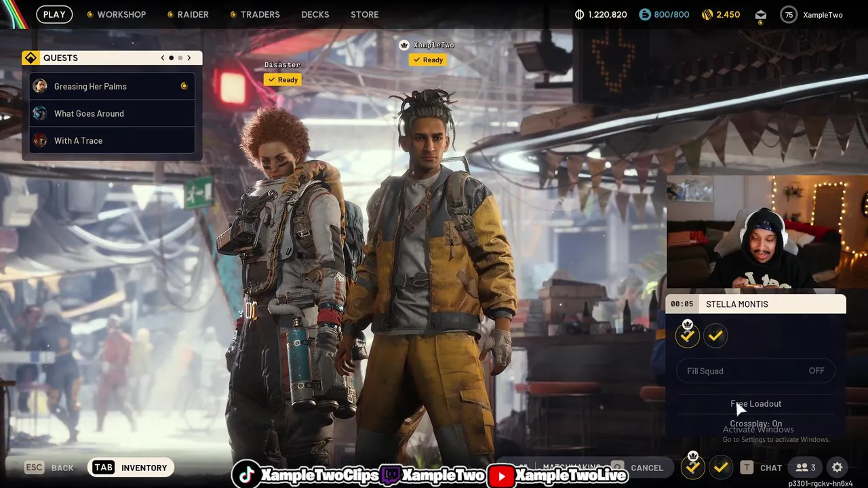Open the PLAY tab
The height and width of the screenshot is (488, 868).
pos(54,14)
